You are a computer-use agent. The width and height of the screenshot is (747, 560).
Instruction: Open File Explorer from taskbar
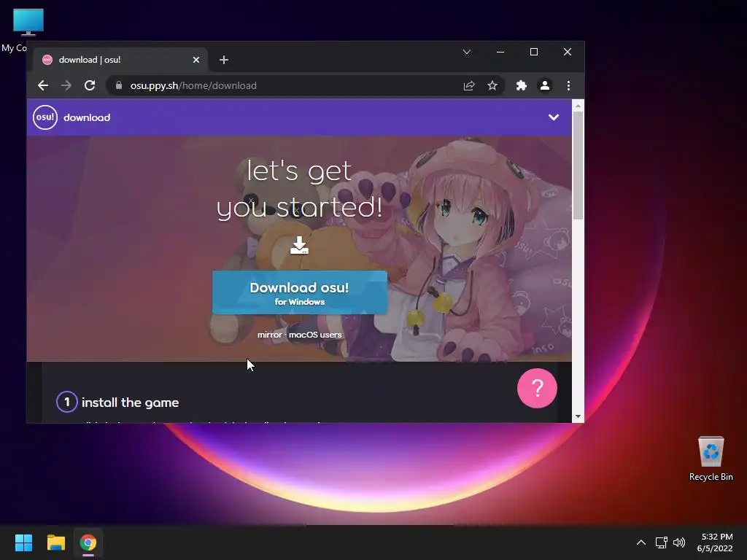coord(55,542)
